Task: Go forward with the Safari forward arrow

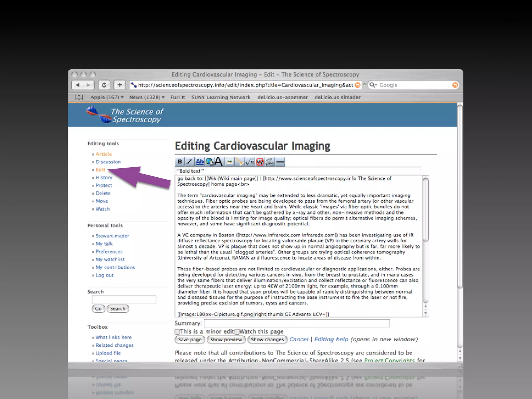Action: 89,85
